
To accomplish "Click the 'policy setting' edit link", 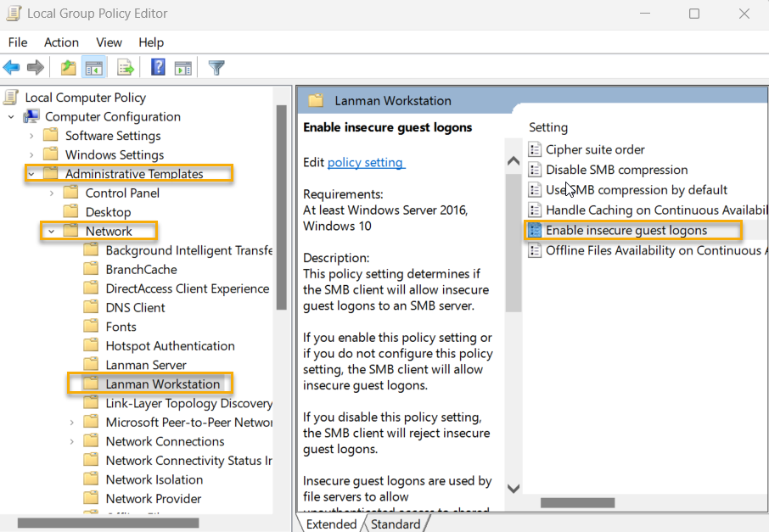I will coord(366,162).
